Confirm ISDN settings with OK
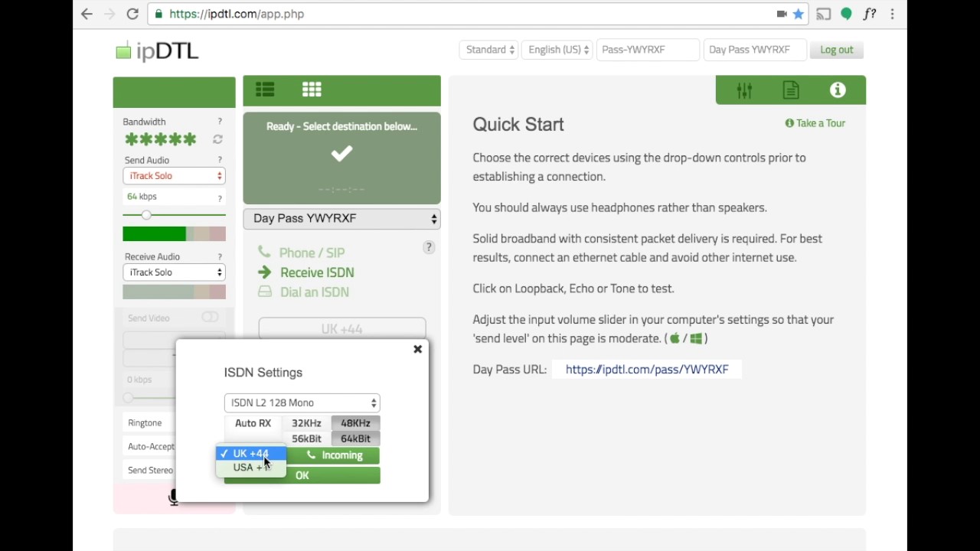The height and width of the screenshot is (551, 980). [x=302, y=476]
